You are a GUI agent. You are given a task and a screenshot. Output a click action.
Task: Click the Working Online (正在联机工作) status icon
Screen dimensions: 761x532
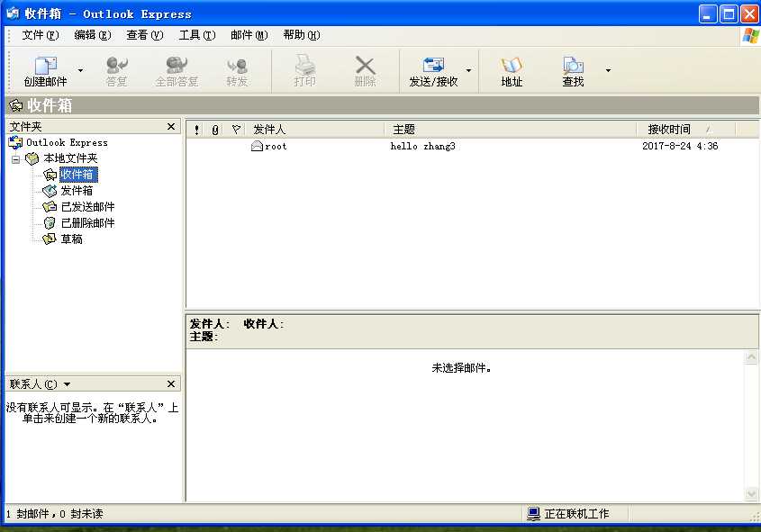[533, 514]
